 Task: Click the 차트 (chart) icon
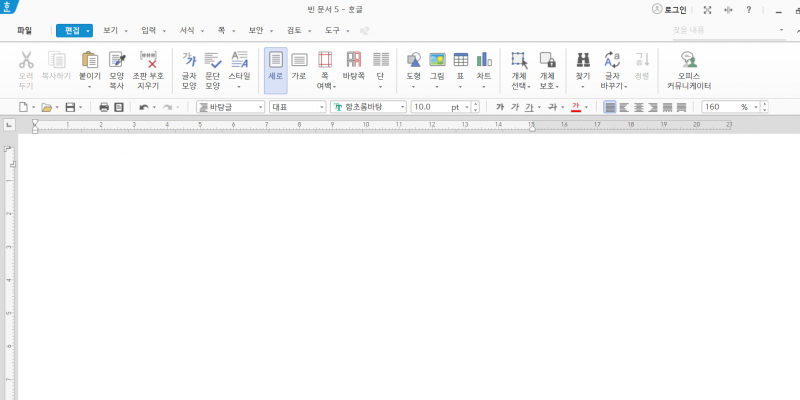coord(484,60)
